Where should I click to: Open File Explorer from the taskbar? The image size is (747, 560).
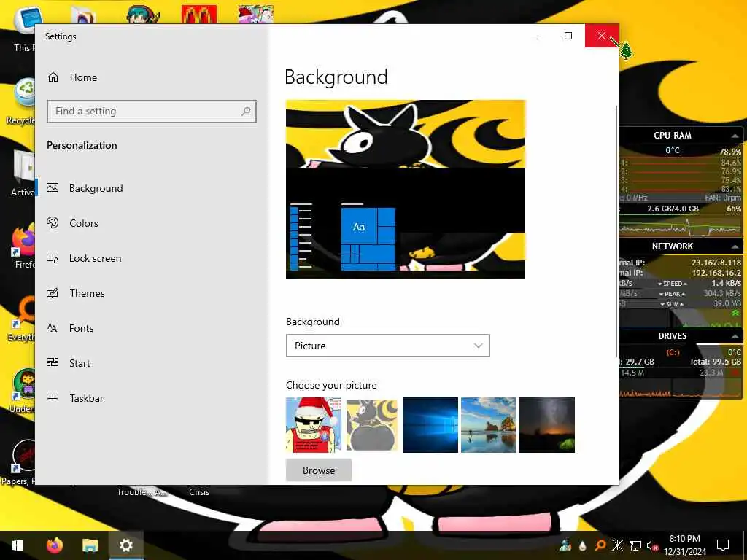pyautogui.click(x=90, y=545)
